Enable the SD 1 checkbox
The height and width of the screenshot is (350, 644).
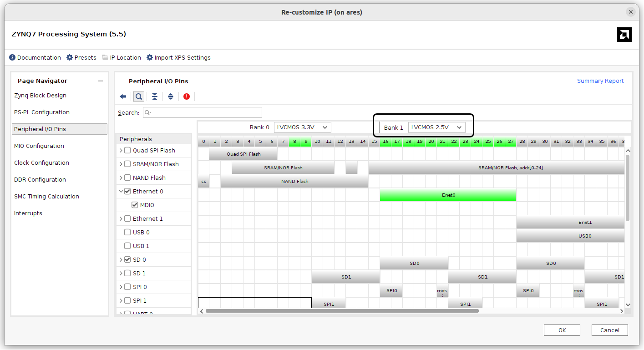click(127, 273)
